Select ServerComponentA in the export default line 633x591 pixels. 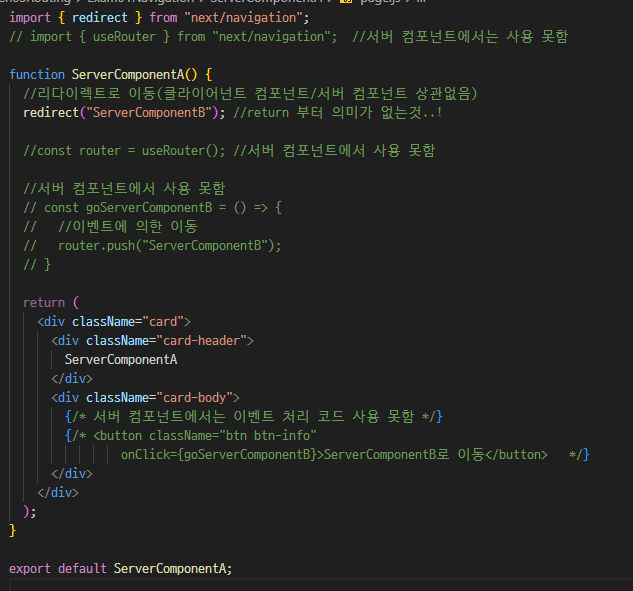click(x=170, y=569)
